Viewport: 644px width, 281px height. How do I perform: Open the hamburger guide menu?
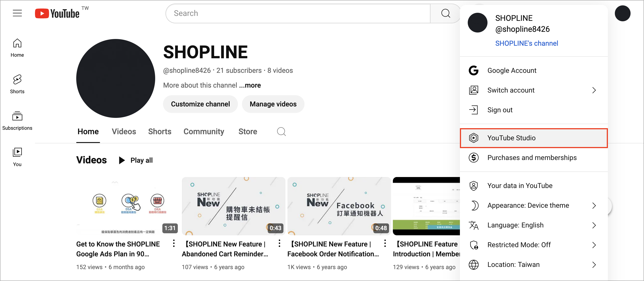pyautogui.click(x=17, y=13)
